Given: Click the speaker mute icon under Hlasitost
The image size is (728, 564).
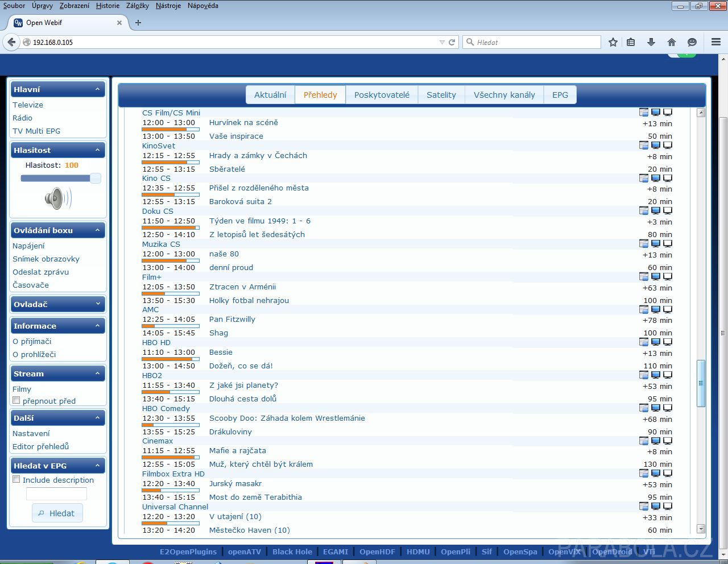Looking at the screenshot, I should pos(57,199).
